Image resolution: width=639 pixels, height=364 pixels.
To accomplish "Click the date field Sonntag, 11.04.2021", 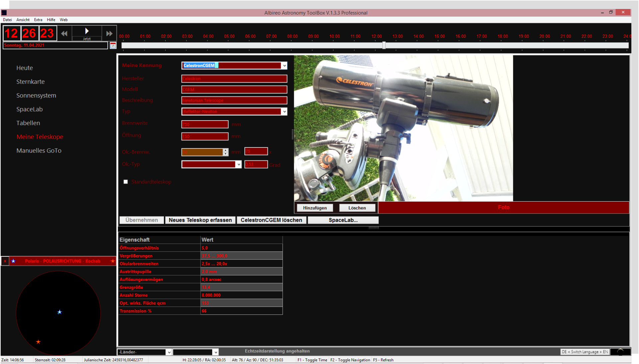I will click(55, 45).
